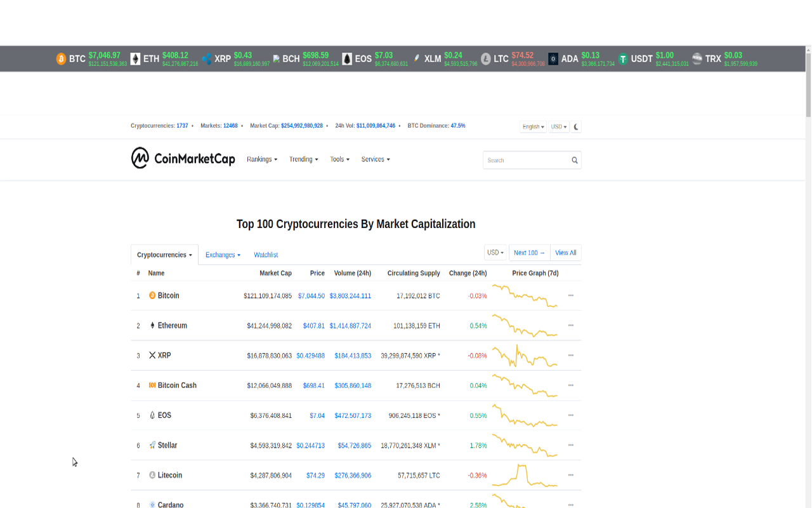Open the Exchanges tab dropdown

click(223, 255)
